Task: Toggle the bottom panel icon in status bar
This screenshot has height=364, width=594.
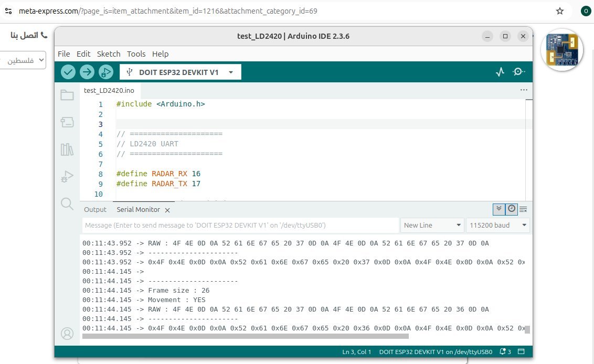Action: point(521,351)
